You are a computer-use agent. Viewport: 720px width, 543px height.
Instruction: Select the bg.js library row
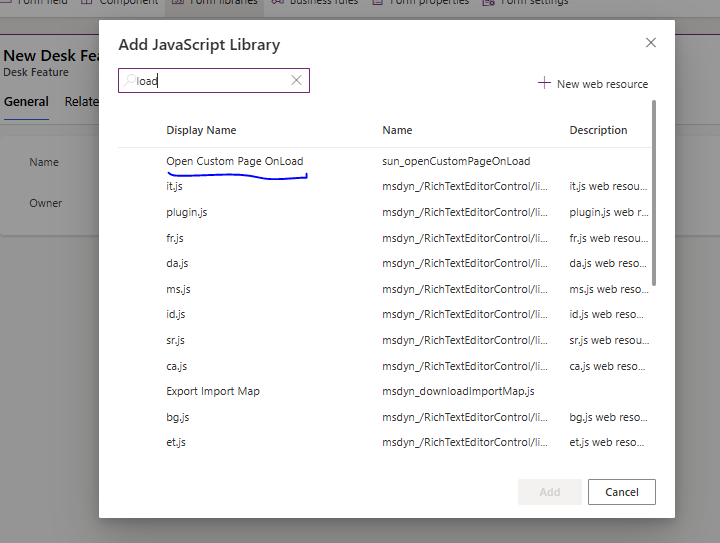pyautogui.click(x=385, y=417)
